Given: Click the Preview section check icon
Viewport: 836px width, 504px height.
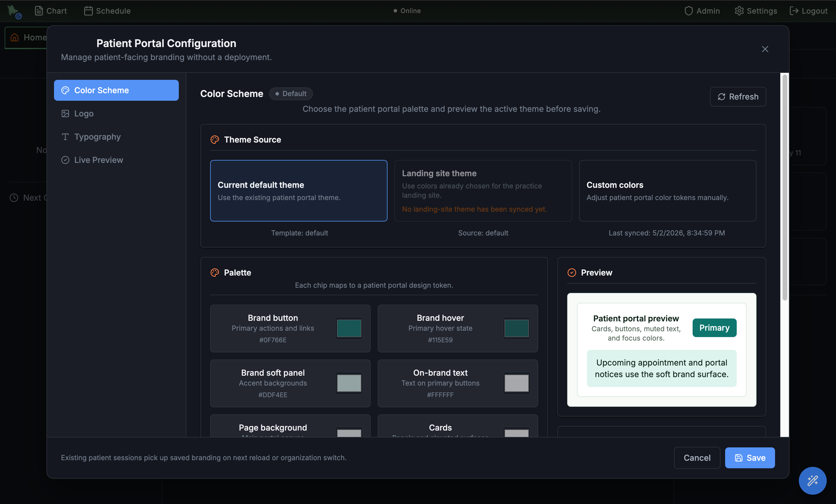Looking at the screenshot, I should 572,273.
